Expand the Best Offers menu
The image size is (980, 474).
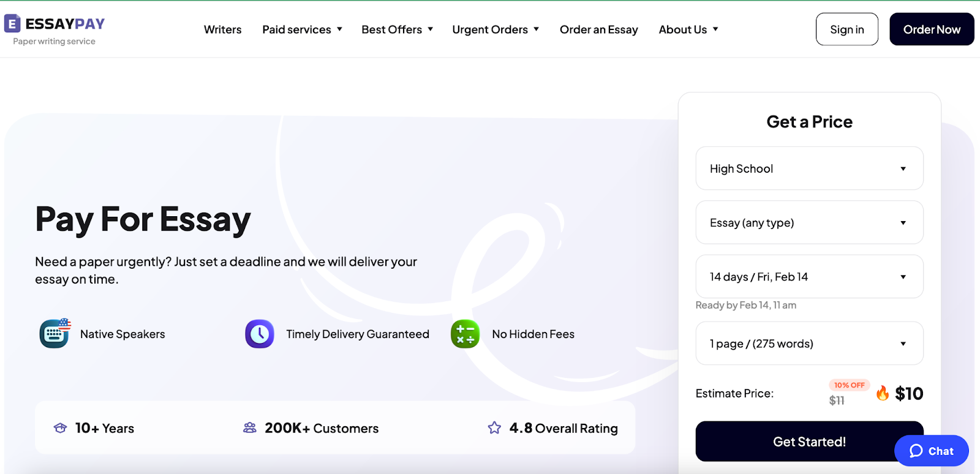(397, 29)
